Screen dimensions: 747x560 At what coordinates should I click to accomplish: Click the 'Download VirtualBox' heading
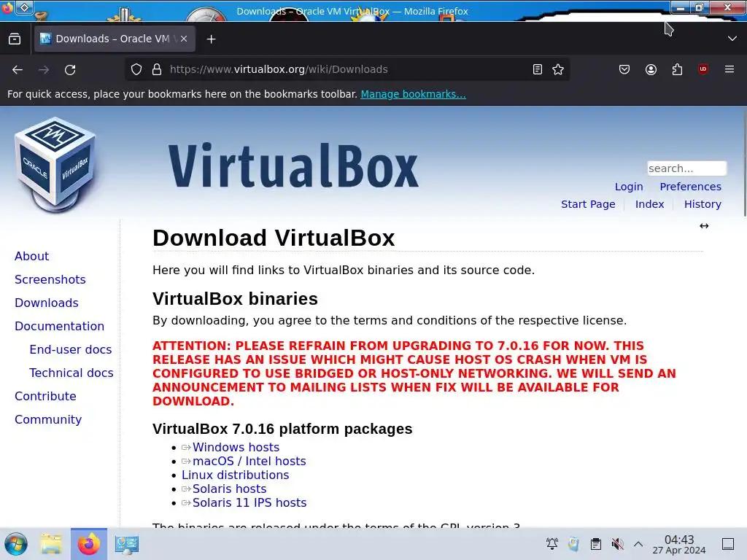pyautogui.click(x=274, y=238)
